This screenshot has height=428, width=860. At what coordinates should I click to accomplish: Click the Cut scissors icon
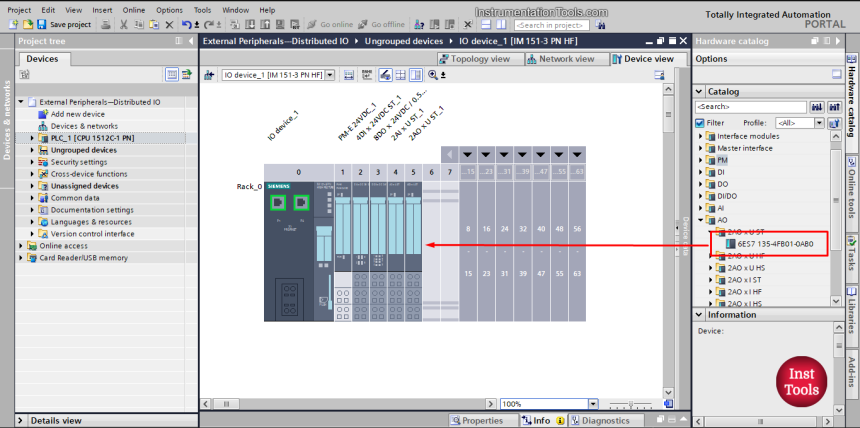(124, 24)
